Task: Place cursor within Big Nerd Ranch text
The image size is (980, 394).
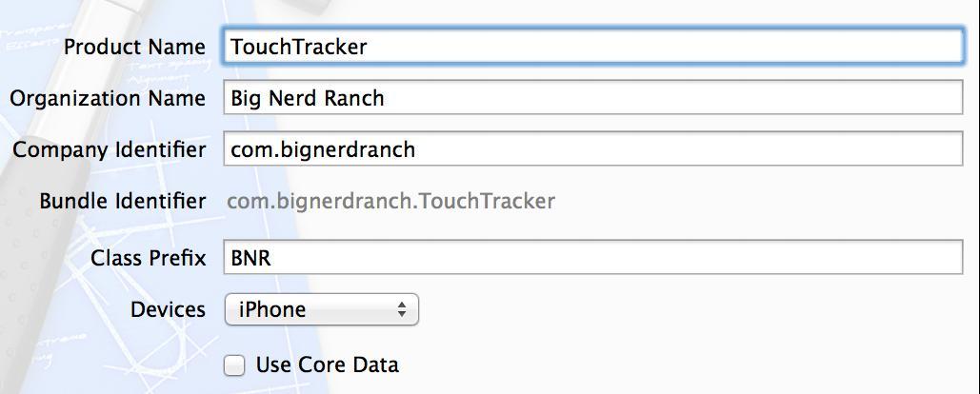Action: (x=308, y=98)
